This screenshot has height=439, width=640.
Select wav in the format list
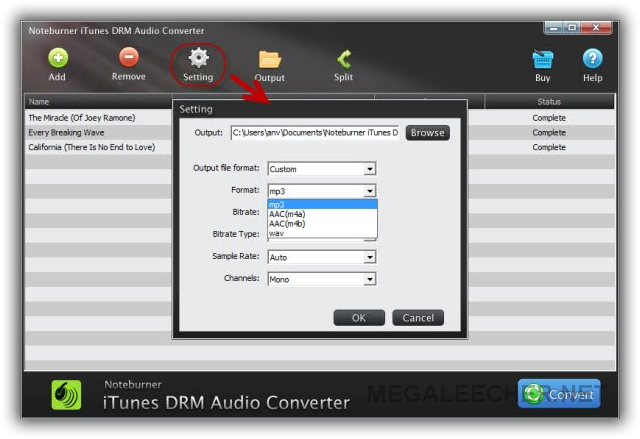point(322,233)
